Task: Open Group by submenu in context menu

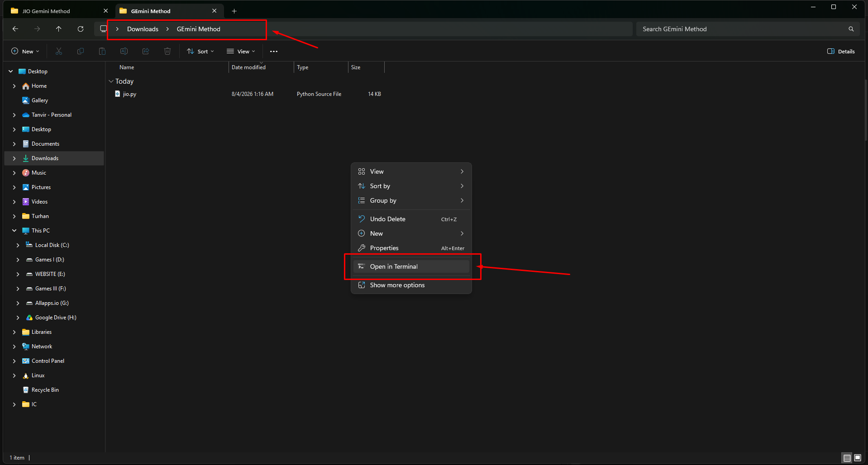Action: (x=411, y=200)
